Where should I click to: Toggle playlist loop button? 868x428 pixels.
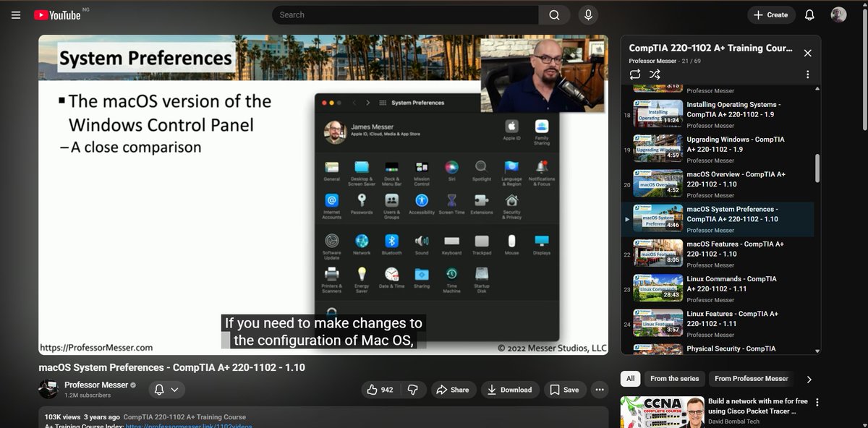pyautogui.click(x=635, y=74)
